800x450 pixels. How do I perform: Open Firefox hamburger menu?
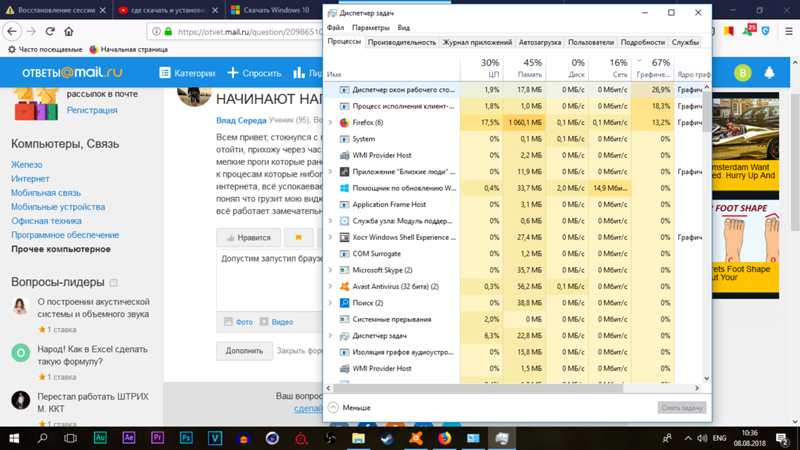point(788,32)
